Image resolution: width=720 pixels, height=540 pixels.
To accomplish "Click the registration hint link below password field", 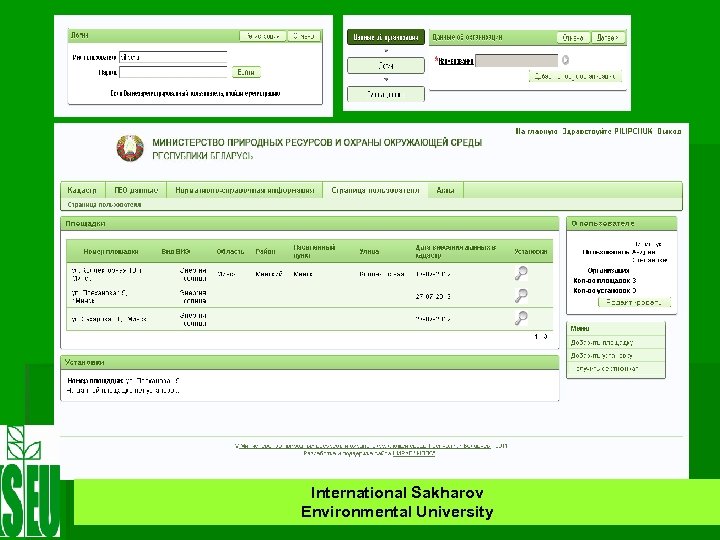I will pyautogui.click(x=195, y=94).
